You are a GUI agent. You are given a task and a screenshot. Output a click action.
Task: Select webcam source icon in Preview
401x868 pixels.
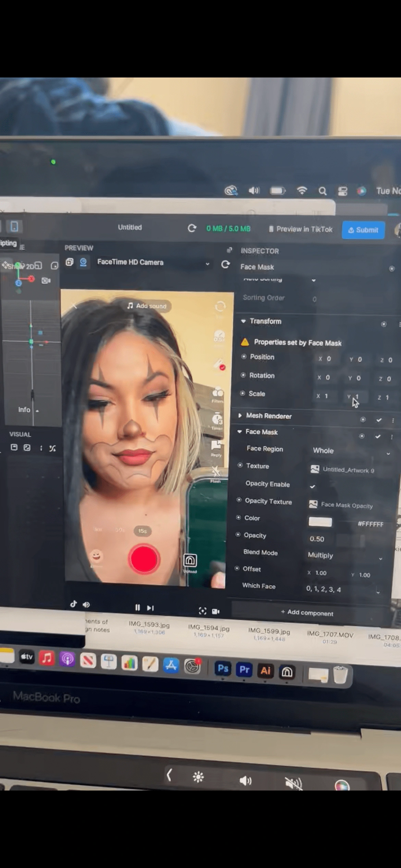coord(83,262)
